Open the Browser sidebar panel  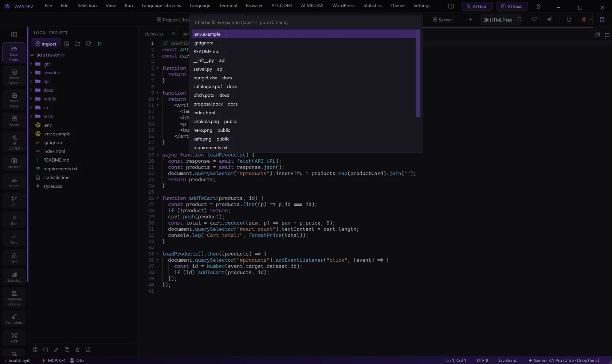pos(14,163)
